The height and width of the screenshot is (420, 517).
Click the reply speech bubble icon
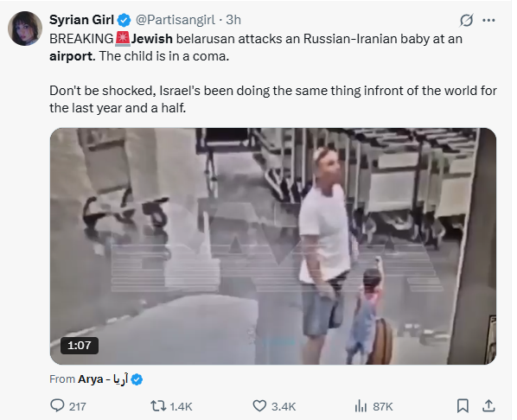point(57,405)
